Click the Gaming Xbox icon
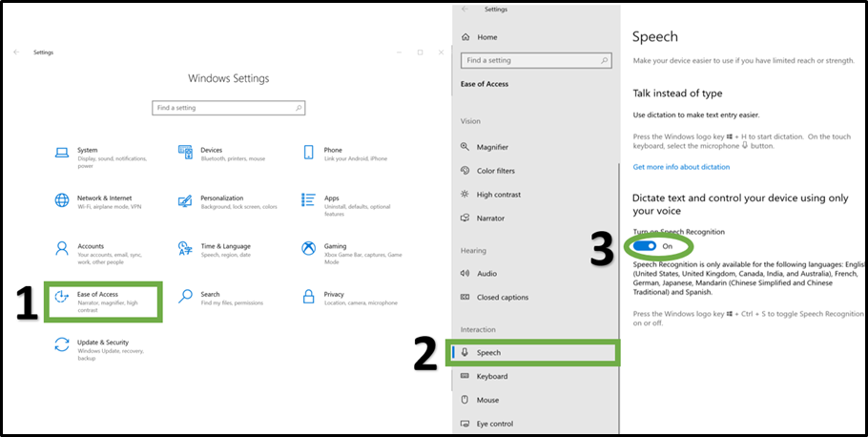The height and width of the screenshot is (437, 868). (x=308, y=249)
